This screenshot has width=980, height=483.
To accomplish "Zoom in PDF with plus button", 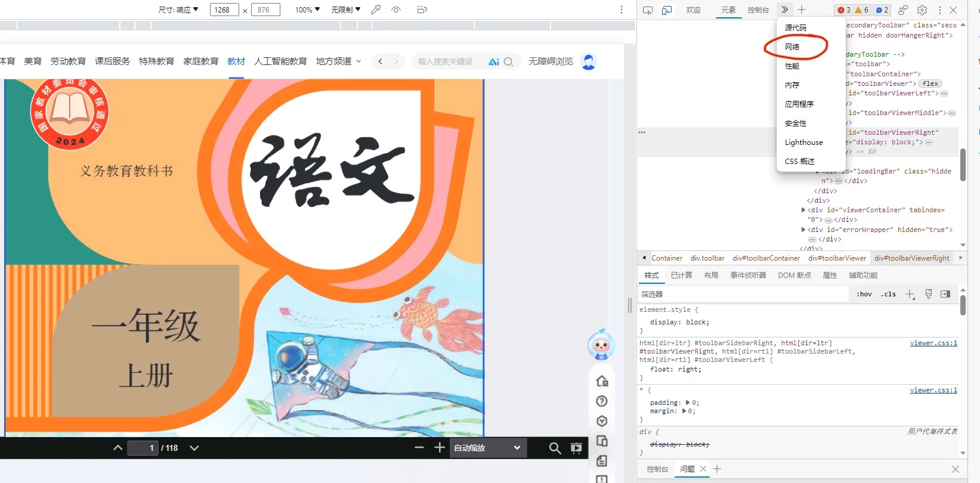I will pos(440,448).
